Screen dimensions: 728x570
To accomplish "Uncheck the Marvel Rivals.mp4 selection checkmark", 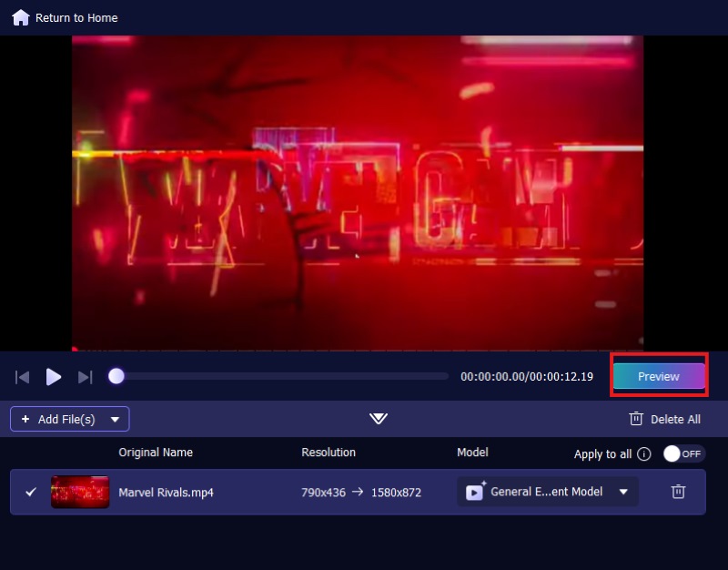I will (x=29, y=492).
